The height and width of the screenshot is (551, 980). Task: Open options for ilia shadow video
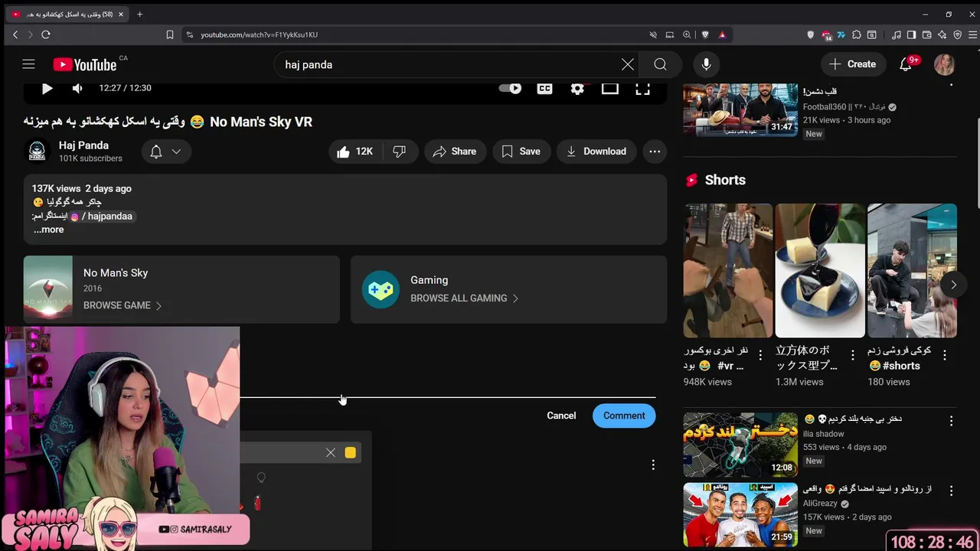pyautogui.click(x=951, y=421)
